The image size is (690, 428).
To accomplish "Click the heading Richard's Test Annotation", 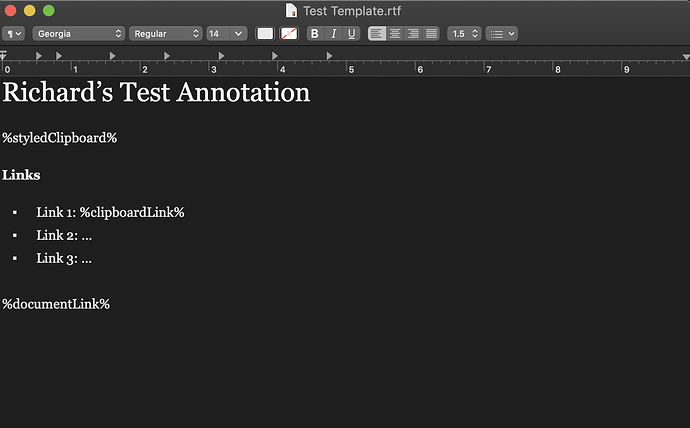I will click(x=156, y=92).
